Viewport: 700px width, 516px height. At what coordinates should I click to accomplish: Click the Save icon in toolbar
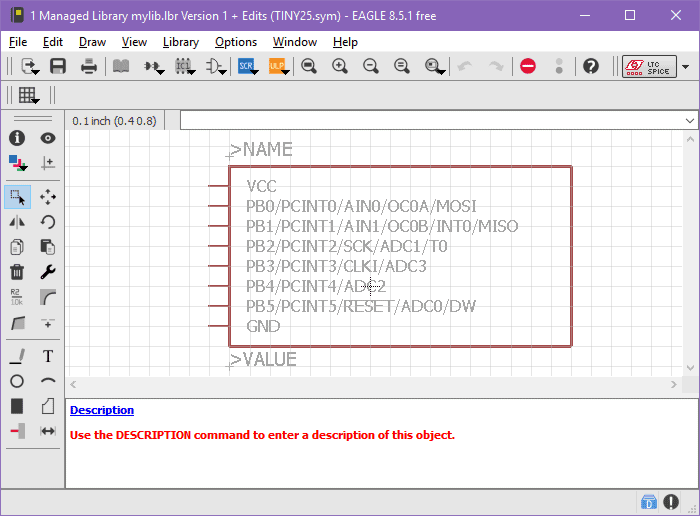pos(58,66)
